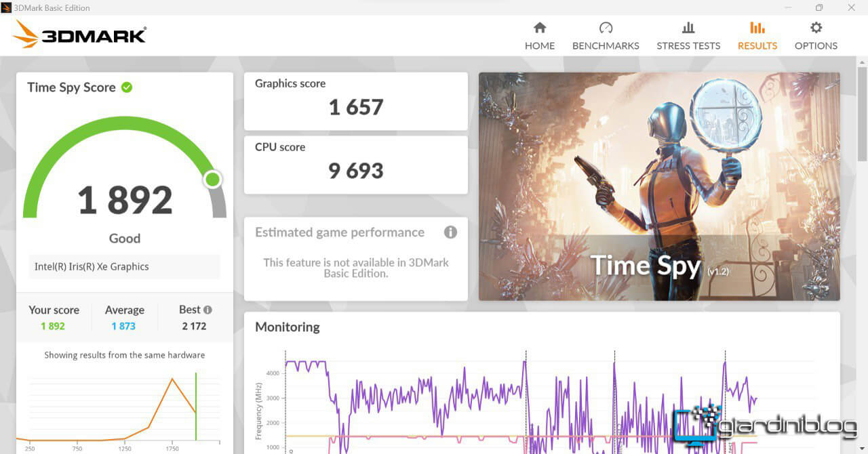The width and height of the screenshot is (868, 454).
Task: Click the green marker on score distribution chart
Action: pos(196,407)
